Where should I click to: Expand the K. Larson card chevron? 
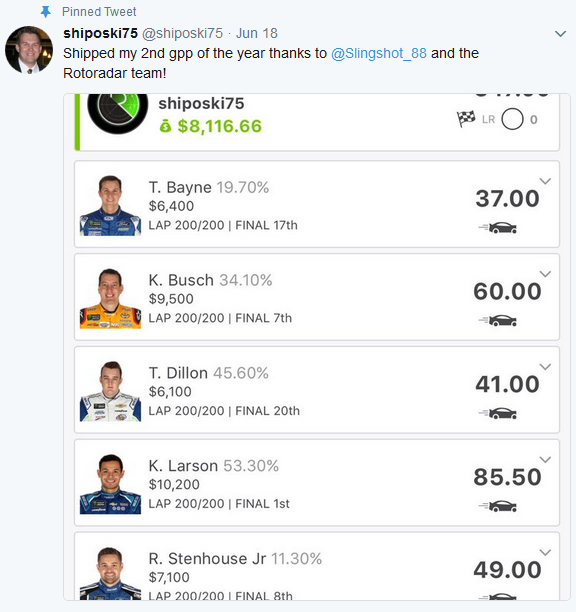[545, 459]
